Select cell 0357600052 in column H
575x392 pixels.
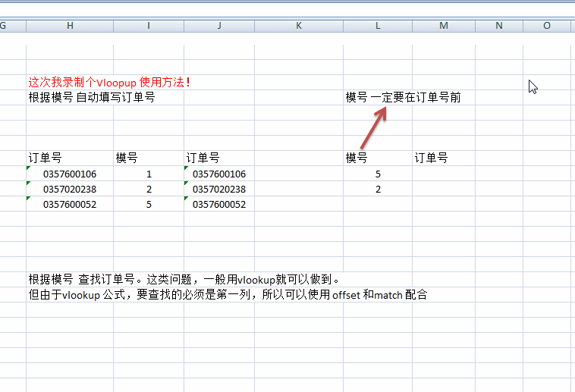(x=70, y=204)
